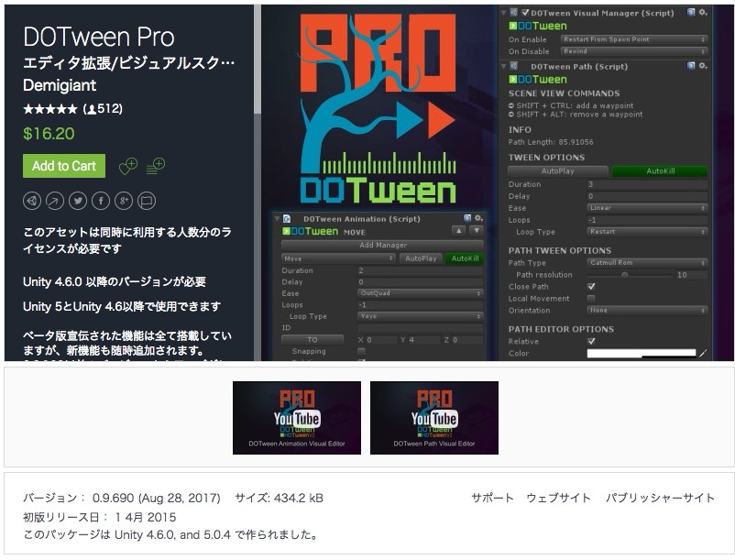Click the add to list icon
Image resolution: width=735 pixels, height=560 pixels.
(156, 166)
